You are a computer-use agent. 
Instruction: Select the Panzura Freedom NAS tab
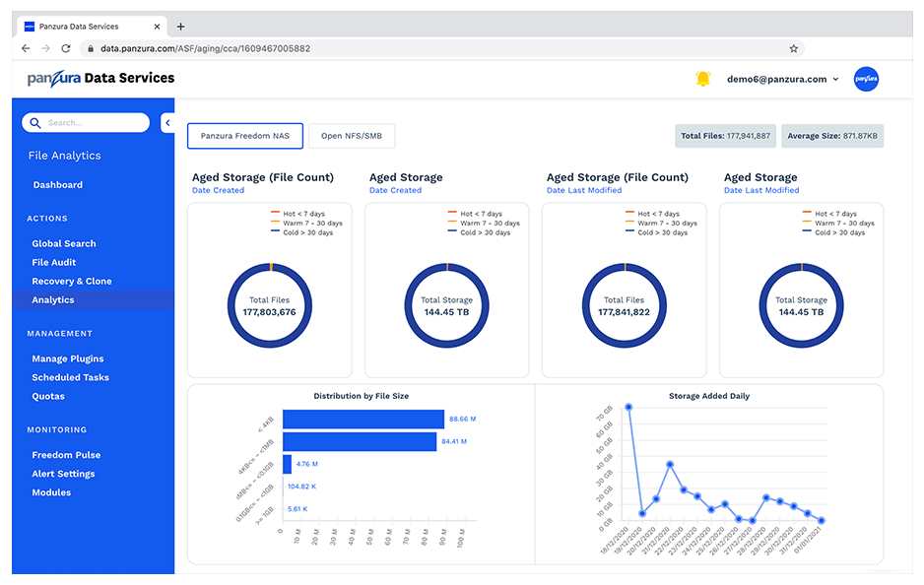point(245,136)
